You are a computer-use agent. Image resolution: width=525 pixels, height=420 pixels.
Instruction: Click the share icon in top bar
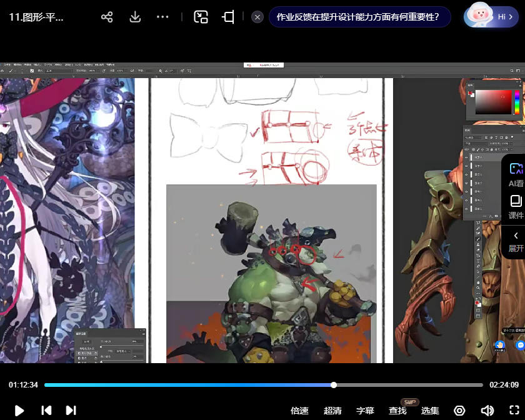pyautogui.click(x=107, y=17)
